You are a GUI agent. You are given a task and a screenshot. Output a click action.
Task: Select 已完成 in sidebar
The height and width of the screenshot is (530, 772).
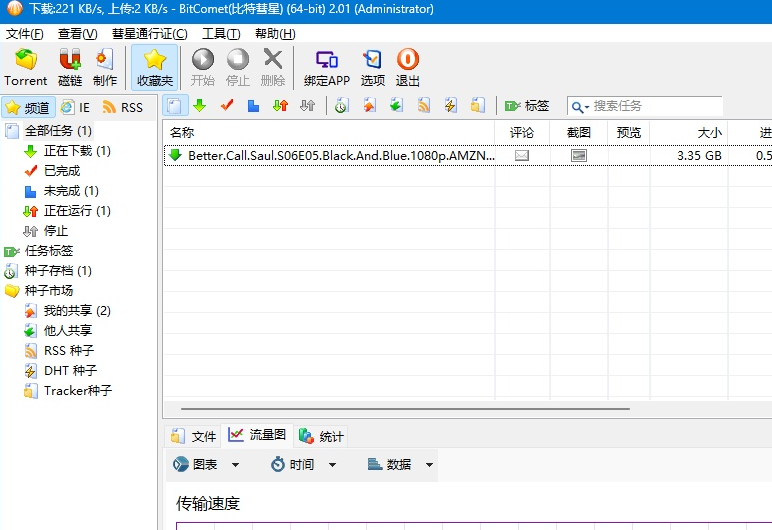[62, 171]
